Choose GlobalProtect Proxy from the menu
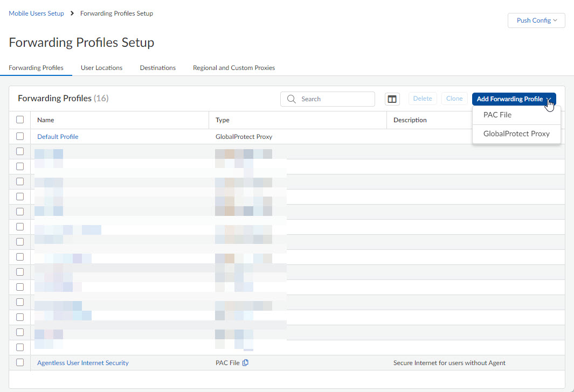The width and height of the screenshot is (574, 392). point(516,134)
